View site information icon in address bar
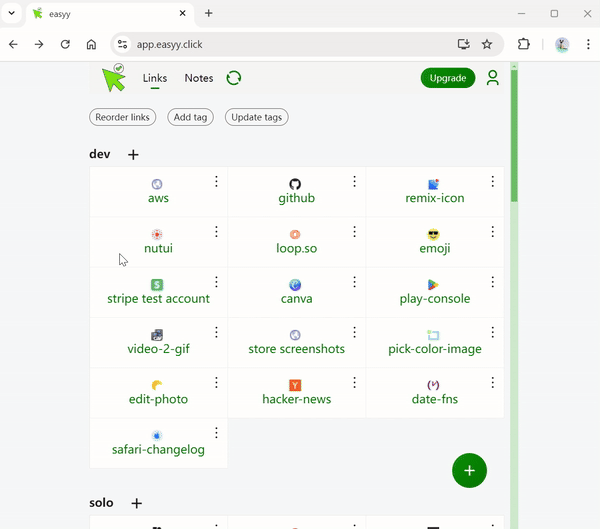The width and height of the screenshot is (600, 529). tap(122, 44)
